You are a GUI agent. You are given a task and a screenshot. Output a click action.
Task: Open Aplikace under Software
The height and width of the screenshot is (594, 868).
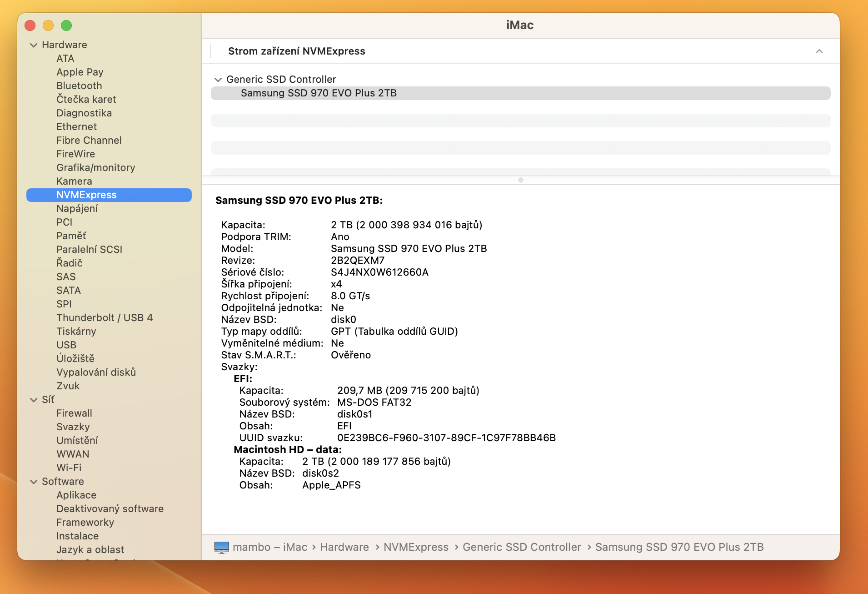coord(76,495)
